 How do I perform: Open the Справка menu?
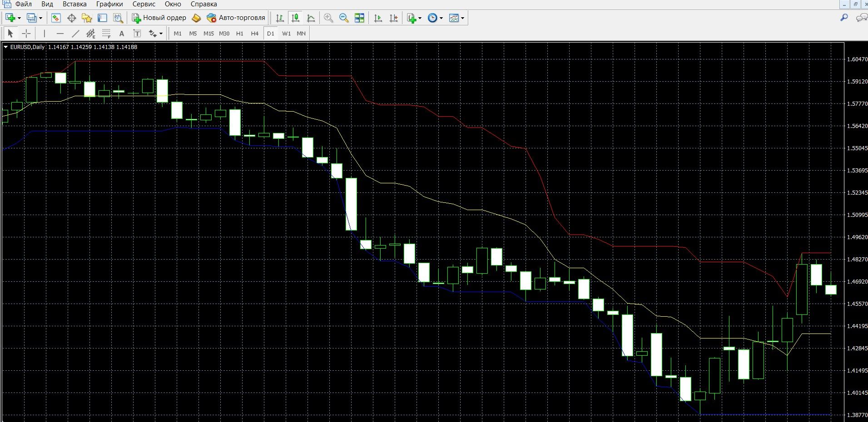204,4
